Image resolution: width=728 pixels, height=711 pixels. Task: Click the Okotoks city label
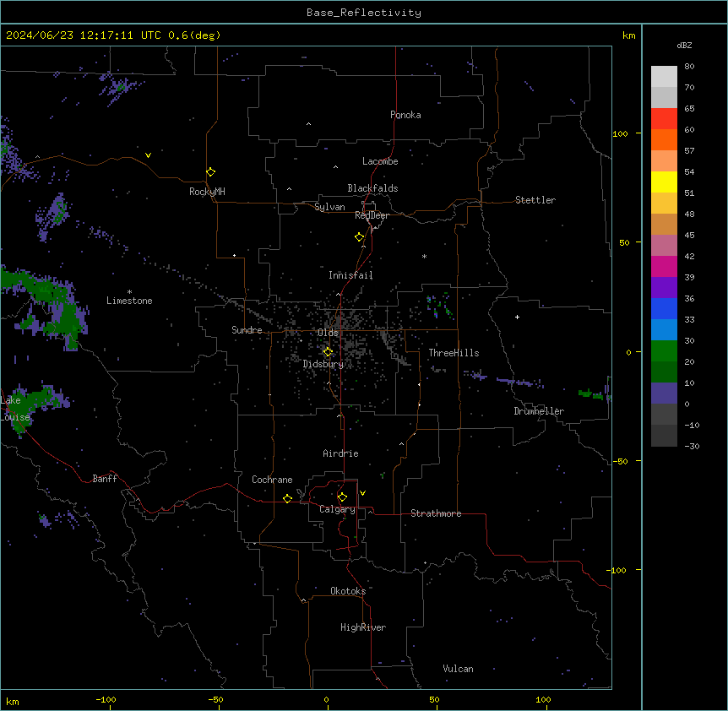pos(348,591)
